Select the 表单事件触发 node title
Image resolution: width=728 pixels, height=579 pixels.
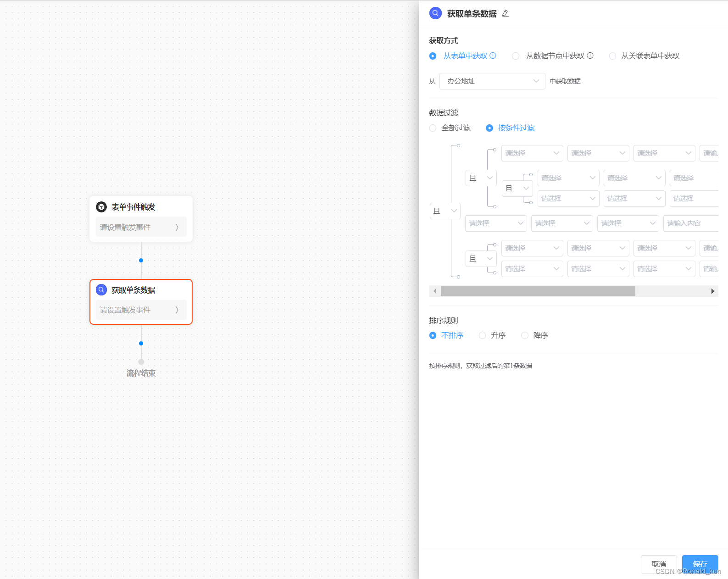133,207
